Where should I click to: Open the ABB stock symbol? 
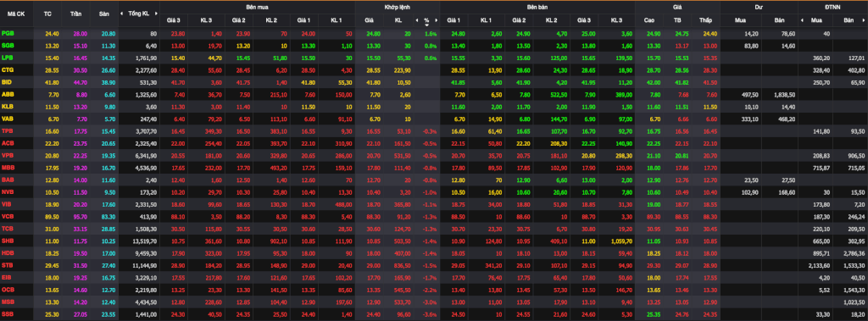coord(8,94)
